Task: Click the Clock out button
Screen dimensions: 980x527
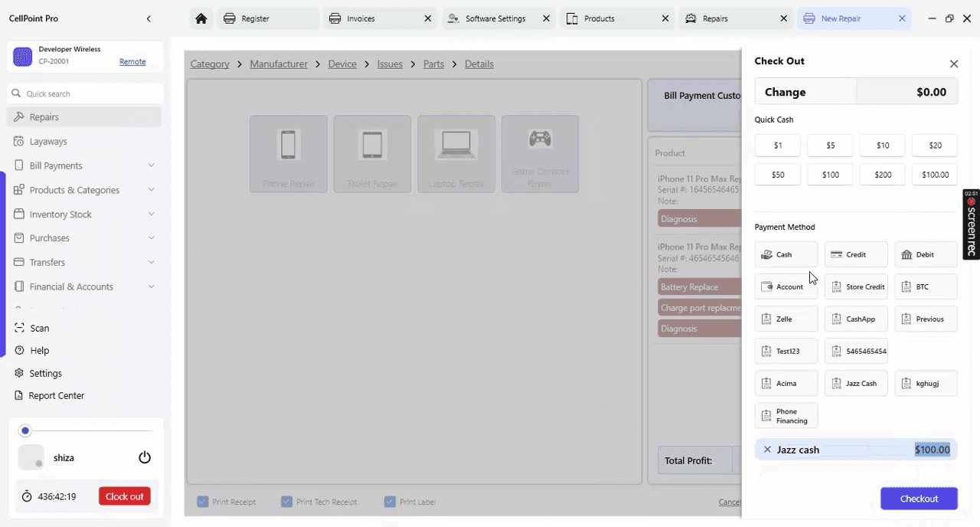Action: tap(124, 496)
